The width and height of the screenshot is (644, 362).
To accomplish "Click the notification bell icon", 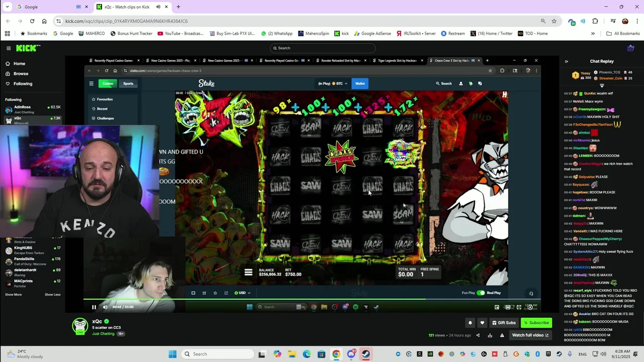I will (470, 323).
